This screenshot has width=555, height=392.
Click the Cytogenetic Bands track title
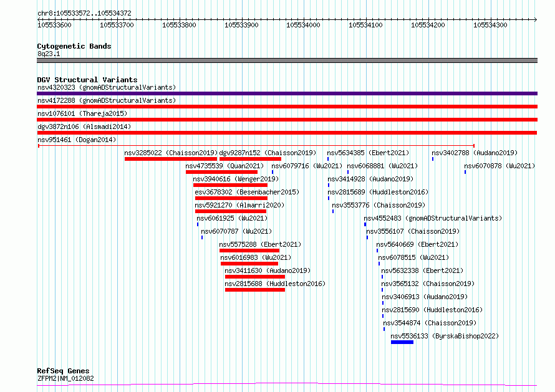tap(74, 46)
